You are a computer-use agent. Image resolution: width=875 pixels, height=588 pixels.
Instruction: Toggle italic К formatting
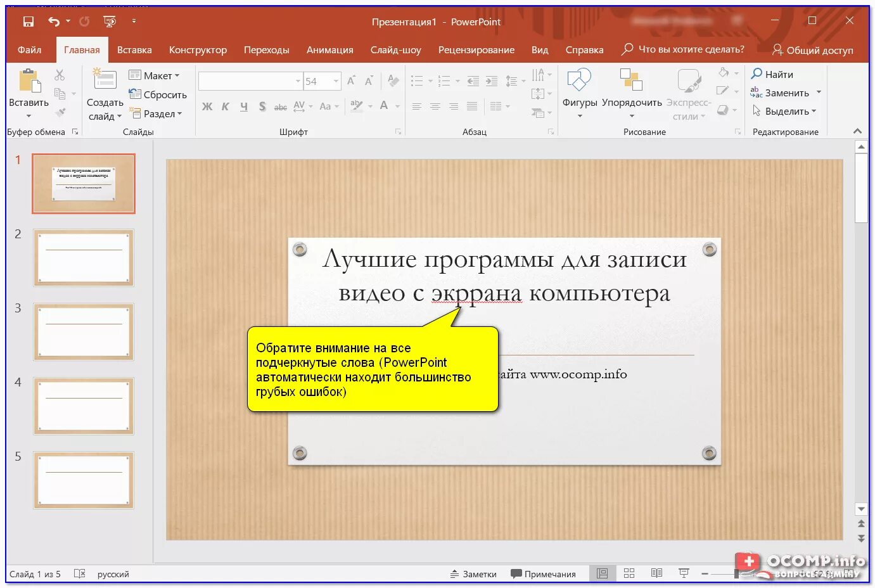point(226,106)
